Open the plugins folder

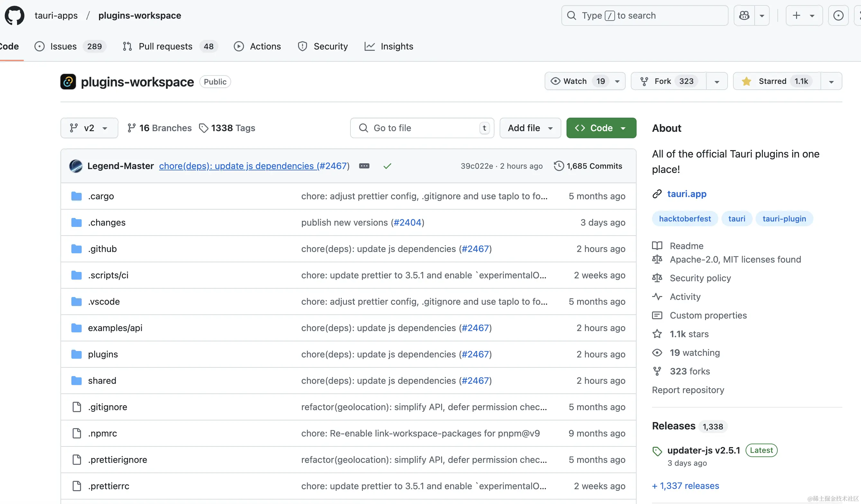tap(103, 354)
